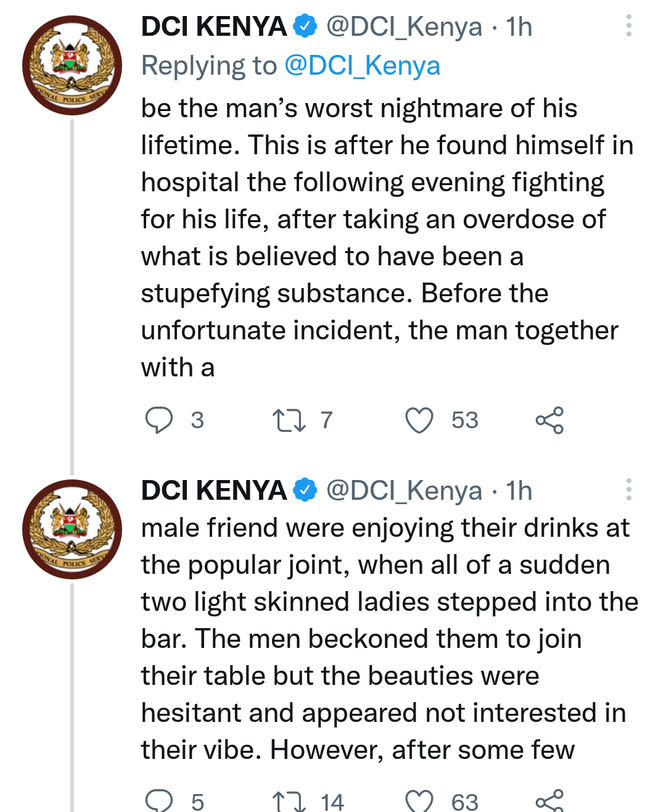Viewport: 666px width, 812px height.
Task: Tap verified badge on second tweet
Action: coord(305,491)
